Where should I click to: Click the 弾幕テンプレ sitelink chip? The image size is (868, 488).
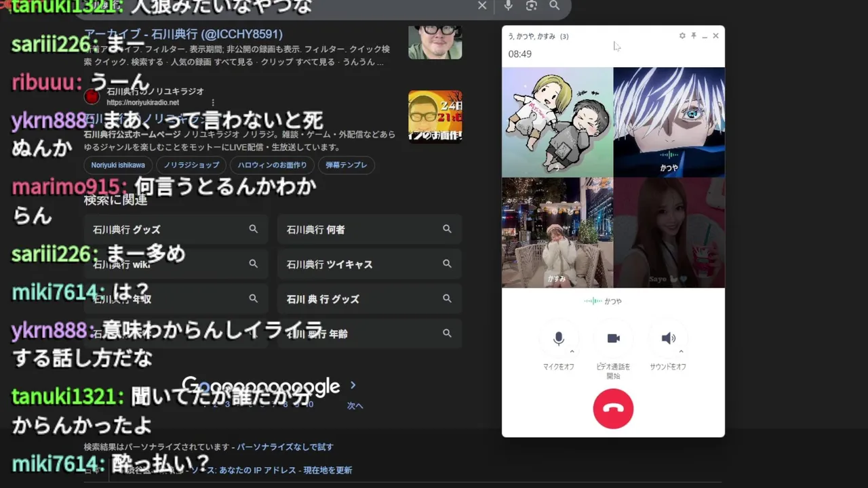pyautogui.click(x=346, y=165)
